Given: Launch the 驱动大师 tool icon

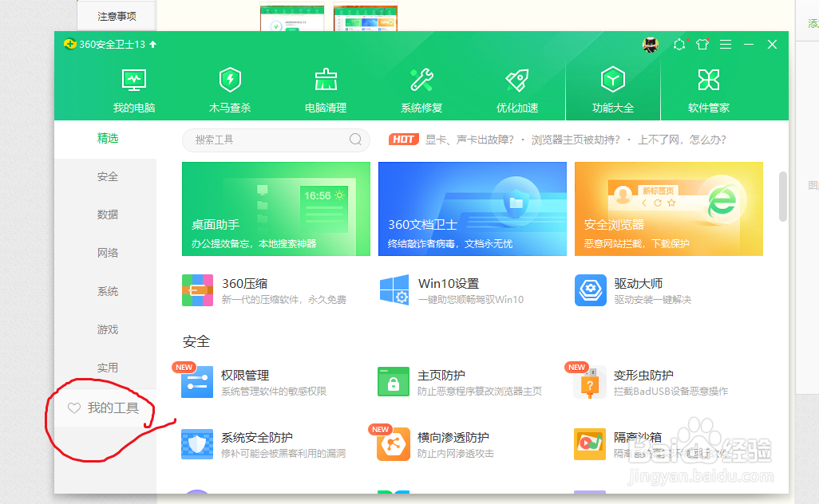Looking at the screenshot, I should click(x=590, y=290).
